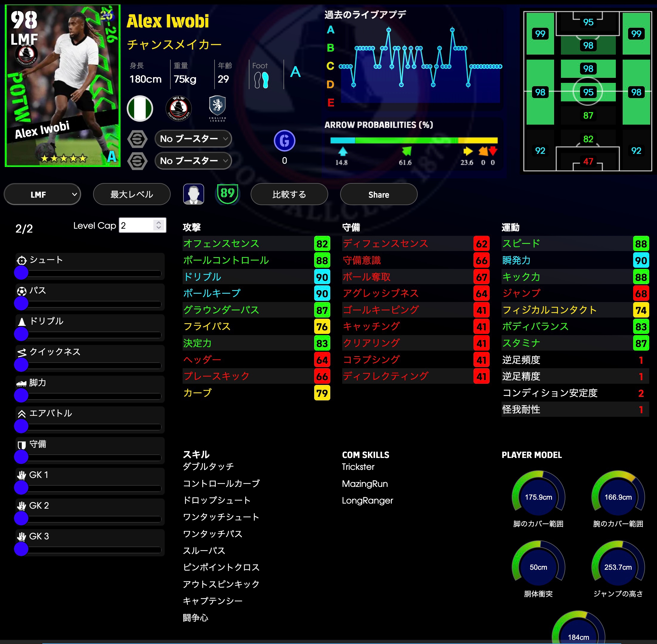Click the ドリブル training slider handle
The image size is (657, 644).
pyautogui.click(x=21, y=334)
